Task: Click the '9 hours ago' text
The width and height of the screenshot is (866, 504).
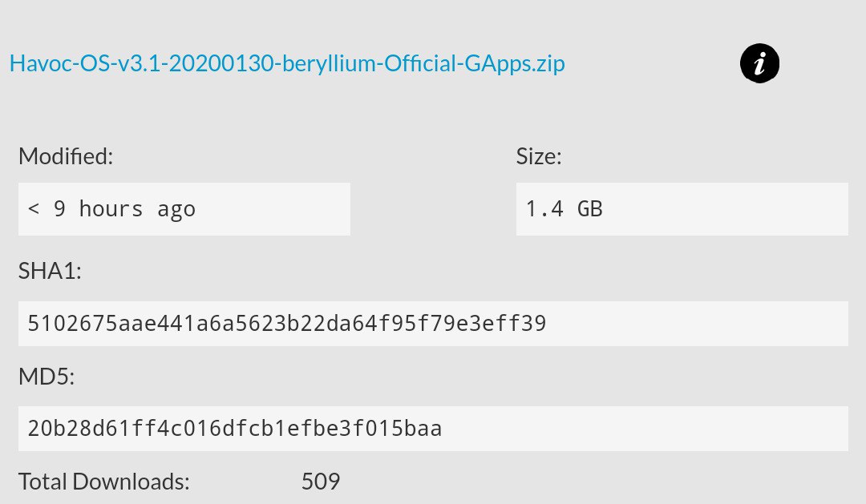Action: (124, 209)
